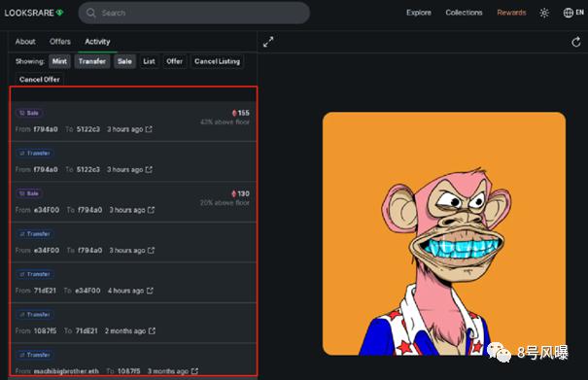
Task: Toggle light/dark theme sun icon
Action: point(544,13)
